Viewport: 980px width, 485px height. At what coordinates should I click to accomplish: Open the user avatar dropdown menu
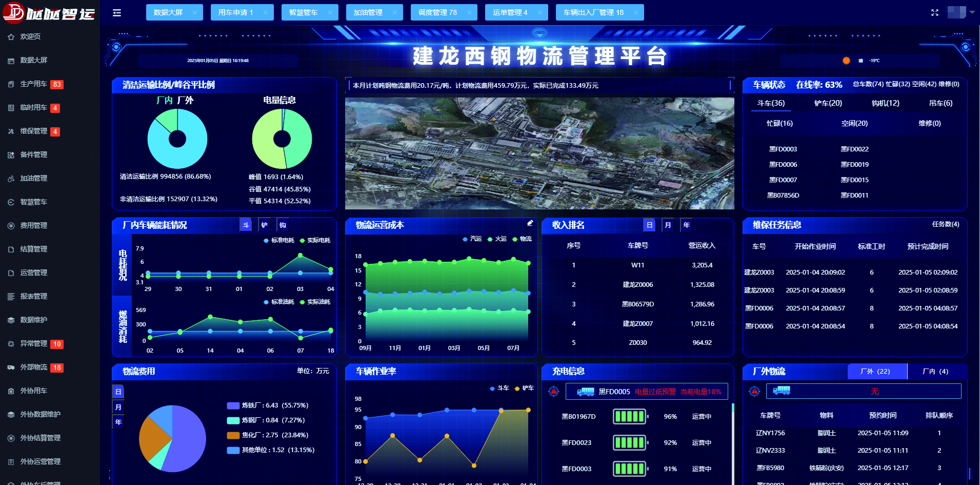point(961,12)
